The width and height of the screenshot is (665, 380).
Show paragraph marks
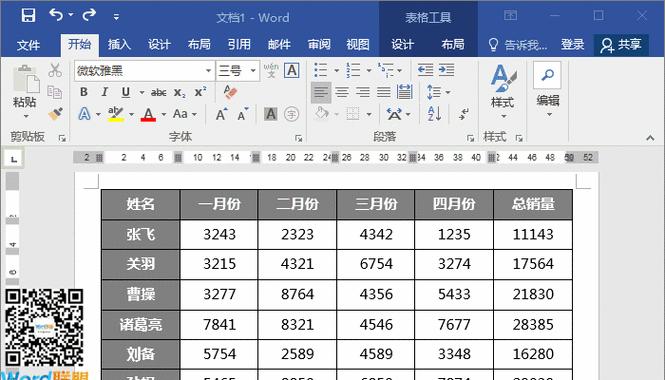[x=464, y=114]
